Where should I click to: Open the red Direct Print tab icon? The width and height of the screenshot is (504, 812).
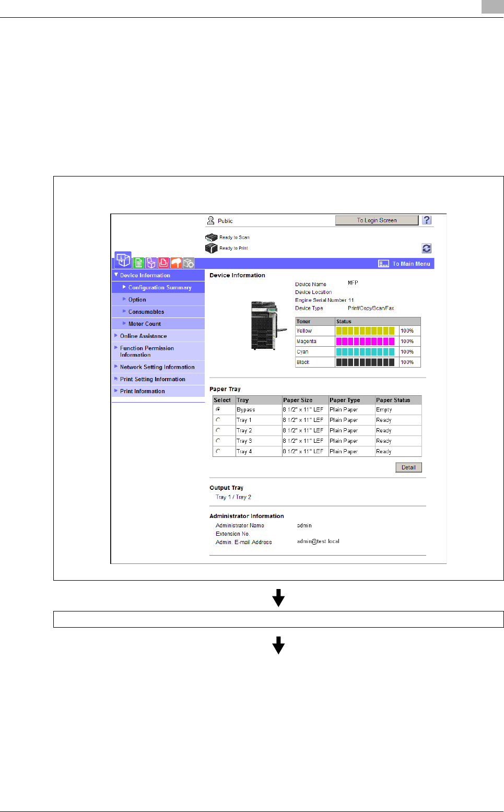point(163,263)
